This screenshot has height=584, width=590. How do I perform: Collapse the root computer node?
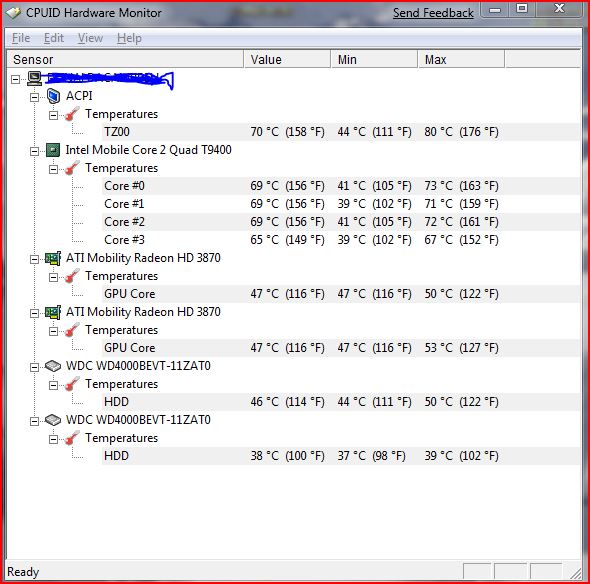(15, 79)
